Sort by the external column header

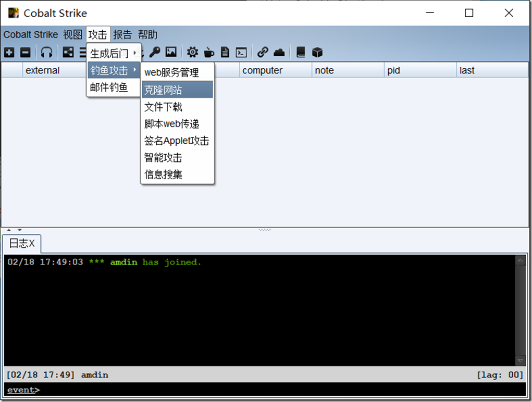55,70
